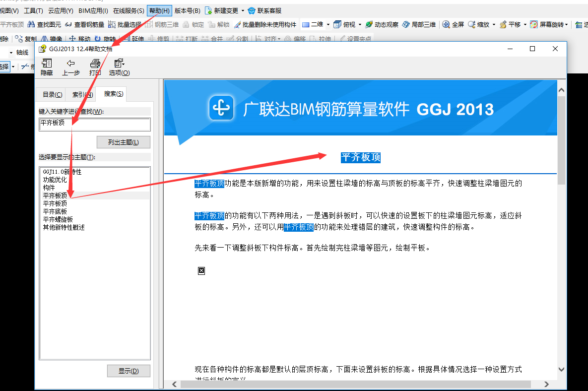Select '平齐底板' topic in list
Screen dimensions: 588x391
point(55,211)
